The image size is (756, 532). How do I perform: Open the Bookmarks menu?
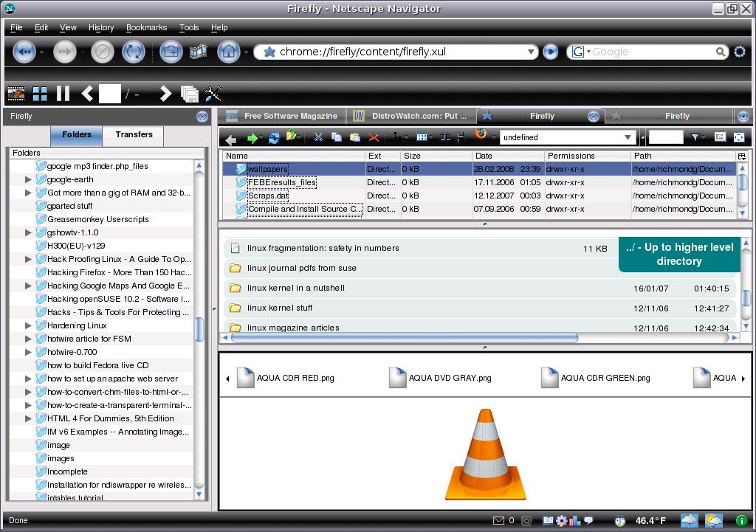tap(147, 27)
